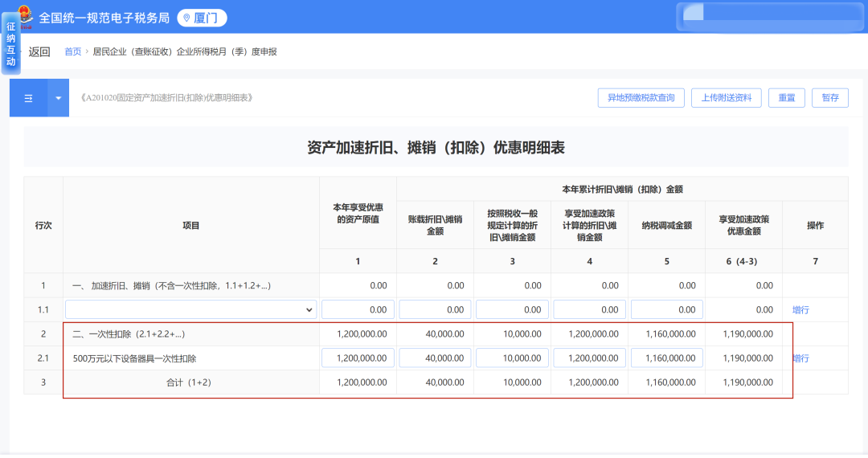The height and width of the screenshot is (458, 868).
Task: Click 增行 link in row 1.1
Action: (x=800, y=310)
